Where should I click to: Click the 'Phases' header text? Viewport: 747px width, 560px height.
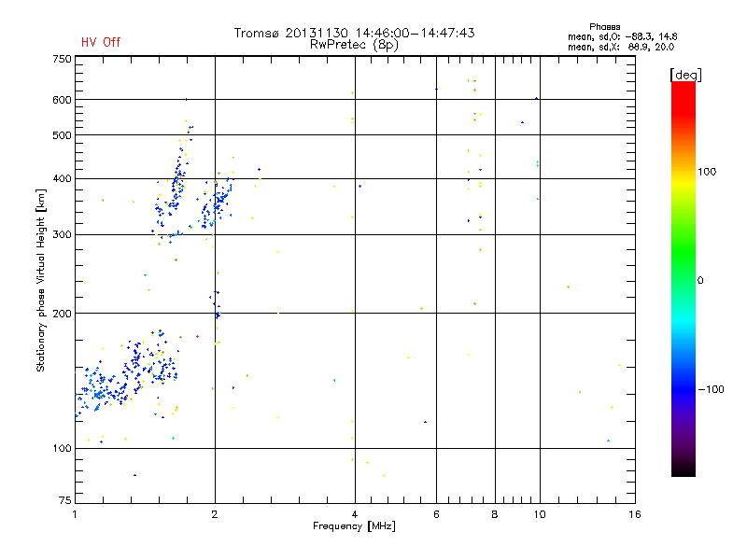(x=604, y=27)
